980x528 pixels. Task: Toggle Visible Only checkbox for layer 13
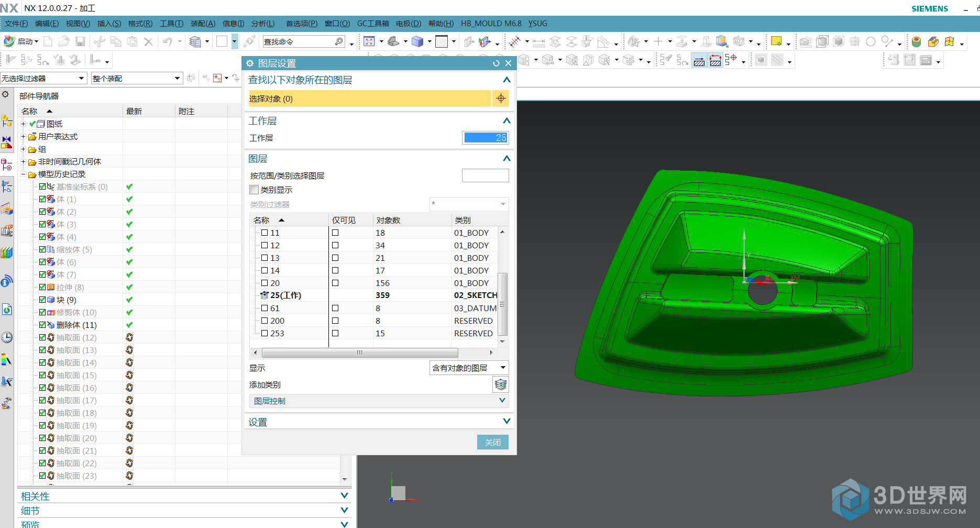(x=335, y=258)
